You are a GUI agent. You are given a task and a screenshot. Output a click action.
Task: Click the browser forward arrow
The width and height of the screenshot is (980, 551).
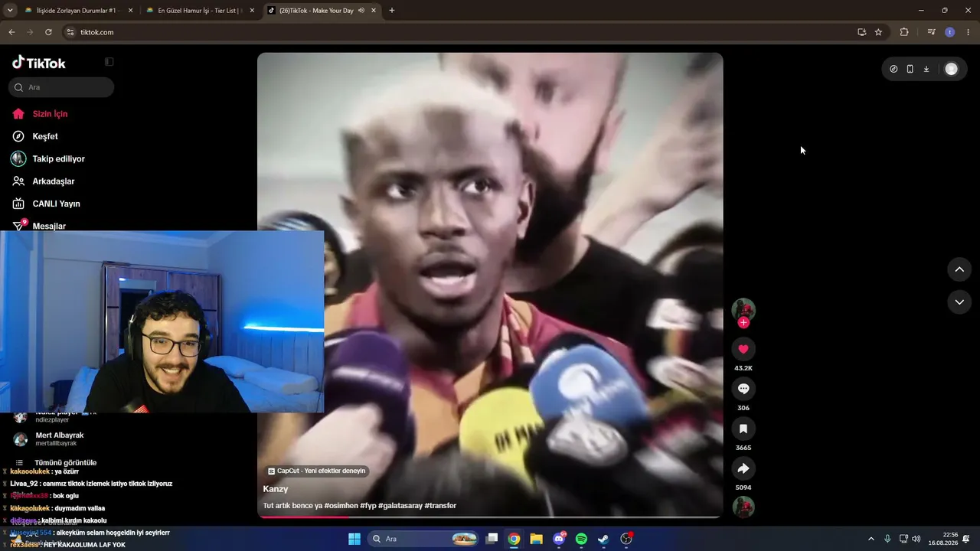[x=30, y=32]
